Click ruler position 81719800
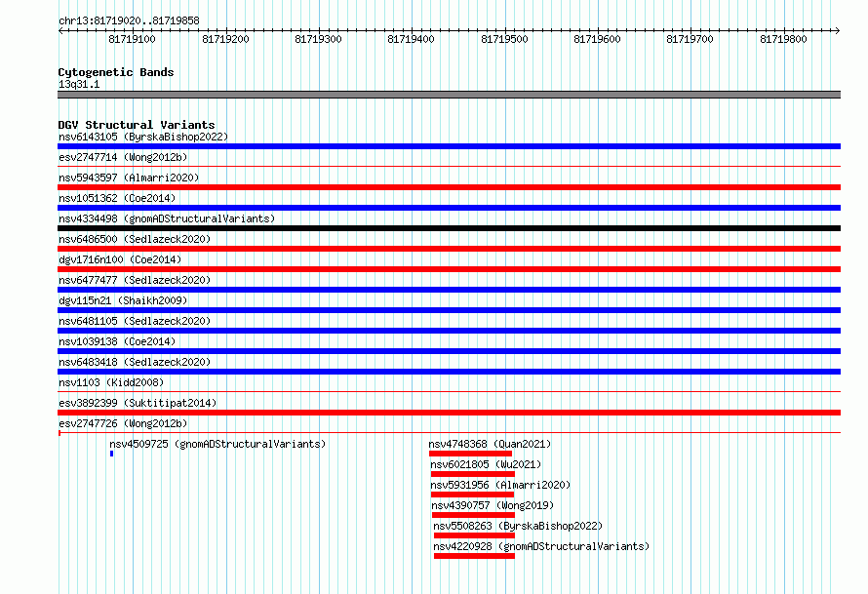Image resolution: width=868 pixels, height=594 pixels. (783, 39)
